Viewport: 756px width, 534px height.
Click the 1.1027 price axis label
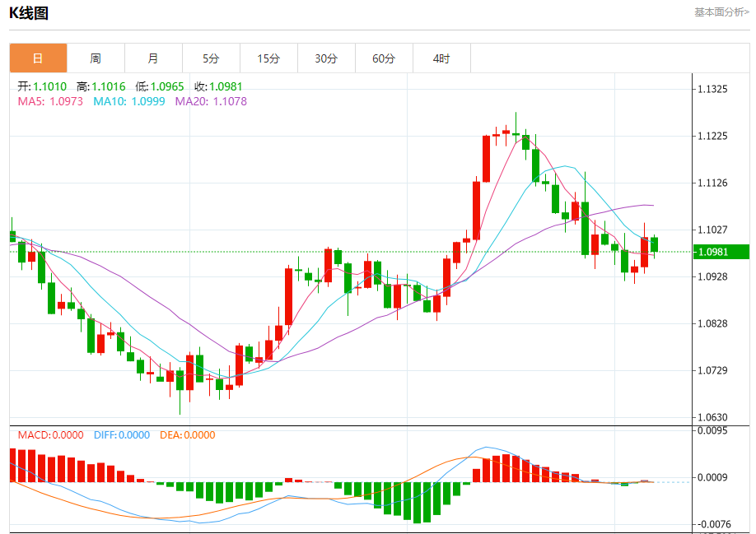712,230
